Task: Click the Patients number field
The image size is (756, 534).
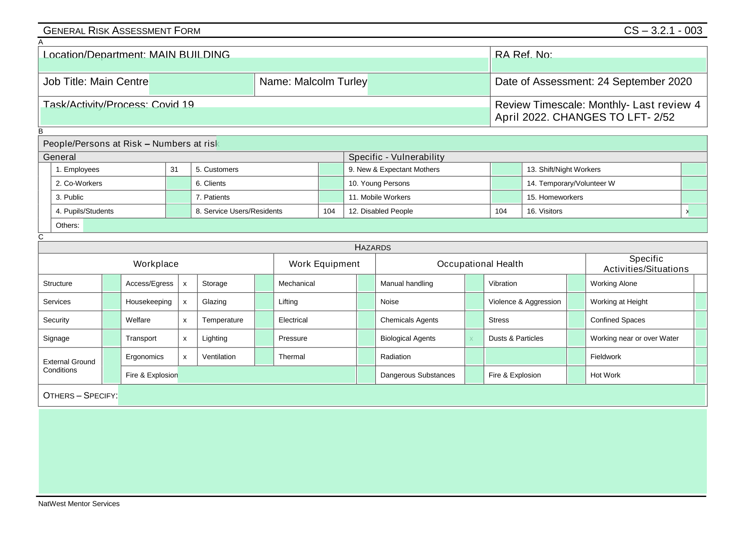Action: coord(331,197)
